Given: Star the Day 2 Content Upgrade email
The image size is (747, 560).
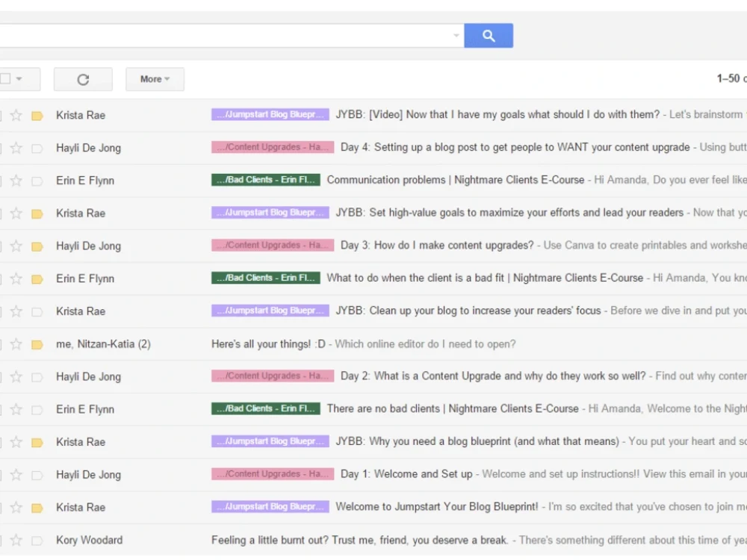Looking at the screenshot, I should pos(16,376).
